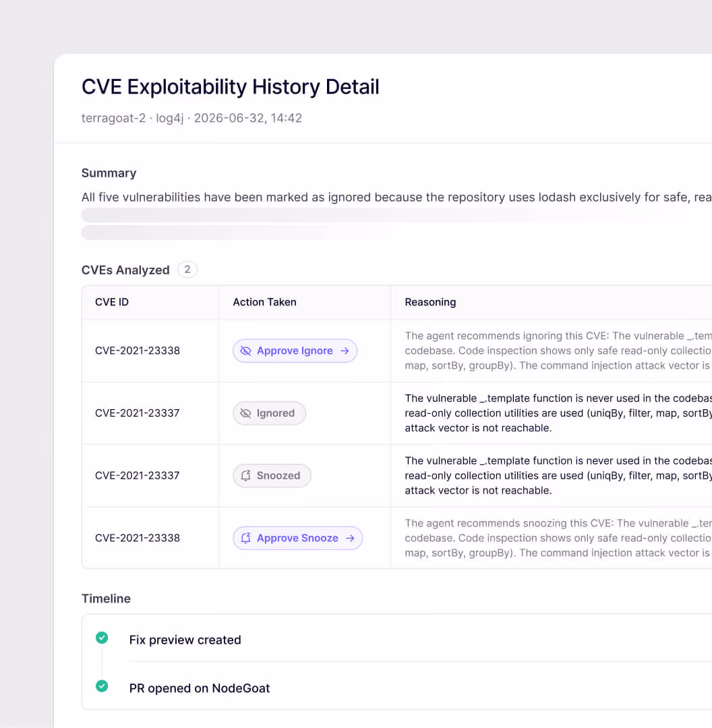712x728 pixels.
Task: Click green check beside PR opened on NodeGoat
Action: point(102,686)
